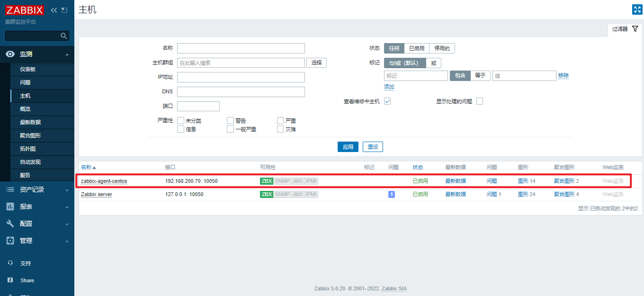Click the 应用 button
The width and height of the screenshot is (644, 296).
(x=348, y=147)
